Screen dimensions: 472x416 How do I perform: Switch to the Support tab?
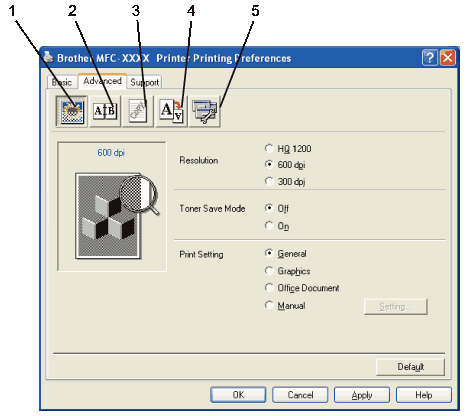[145, 82]
